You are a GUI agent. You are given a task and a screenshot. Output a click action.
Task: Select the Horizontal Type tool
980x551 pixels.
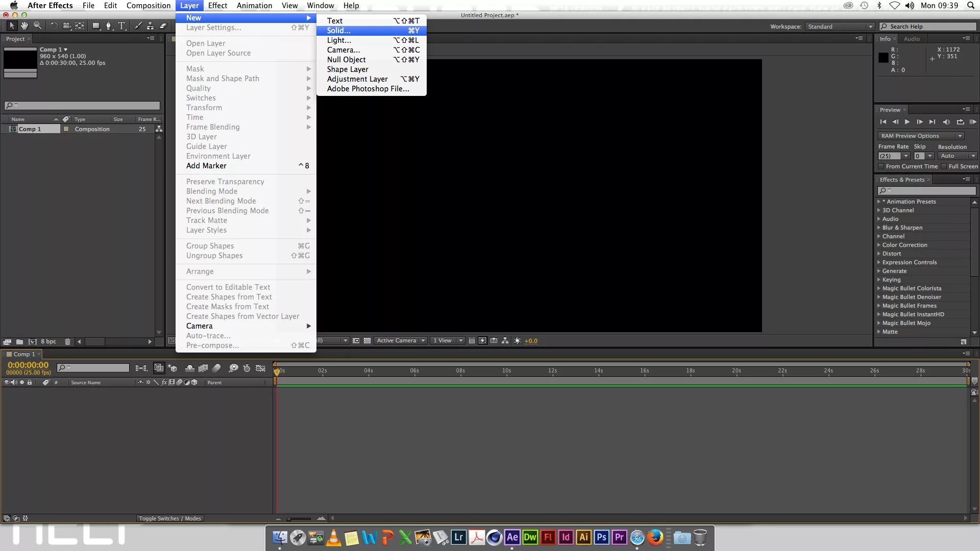(122, 26)
